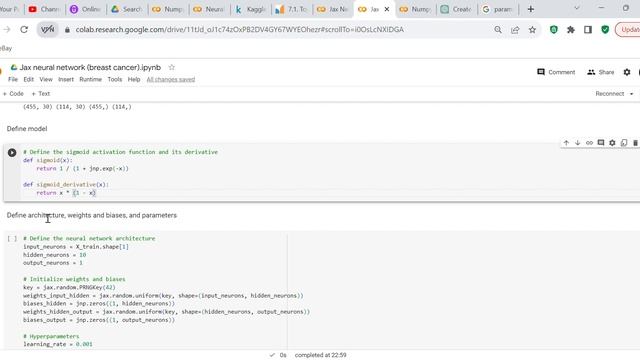Expand the Reconnect dropdown arrow
Screen dimensions: 640x360
[x=631, y=94]
